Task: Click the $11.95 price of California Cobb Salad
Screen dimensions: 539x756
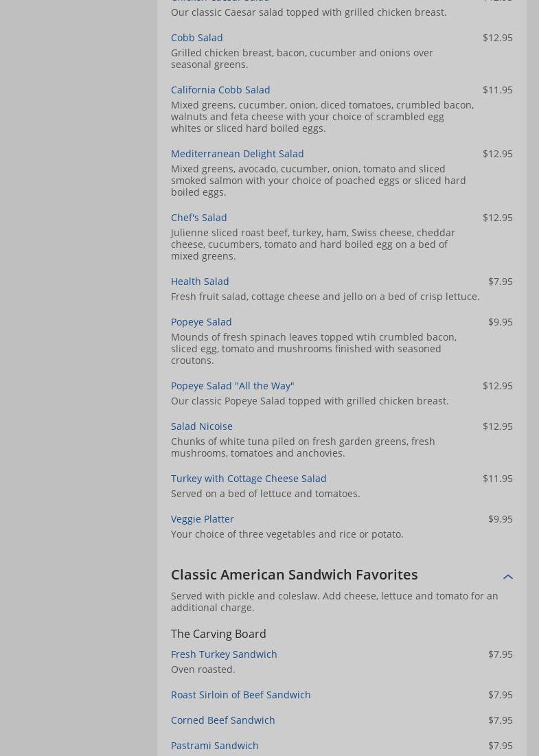Action: tap(498, 90)
